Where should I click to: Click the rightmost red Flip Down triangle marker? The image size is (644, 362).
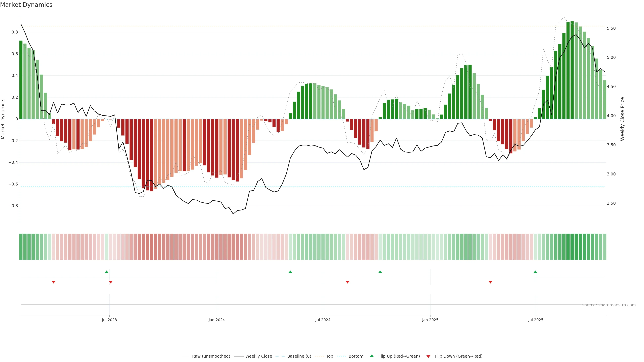(x=490, y=282)
